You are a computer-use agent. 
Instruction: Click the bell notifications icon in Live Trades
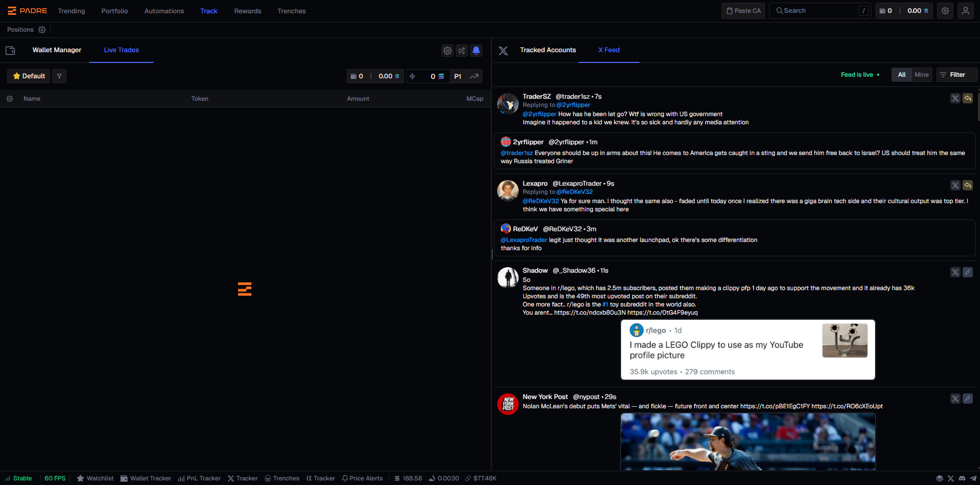476,50
